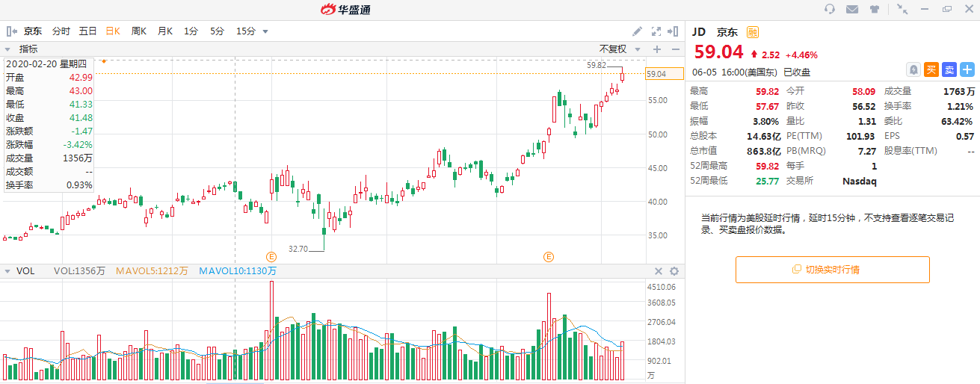
Task: Toggle the right quote panel icon
Action: [x=674, y=31]
